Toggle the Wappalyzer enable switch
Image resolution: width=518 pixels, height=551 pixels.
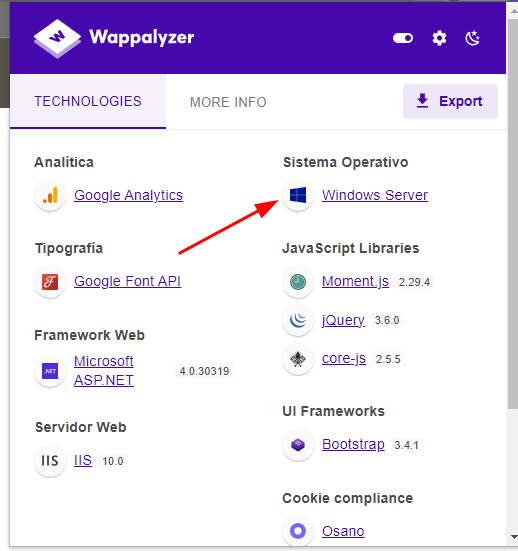pyautogui.click(x=403, y=38)
